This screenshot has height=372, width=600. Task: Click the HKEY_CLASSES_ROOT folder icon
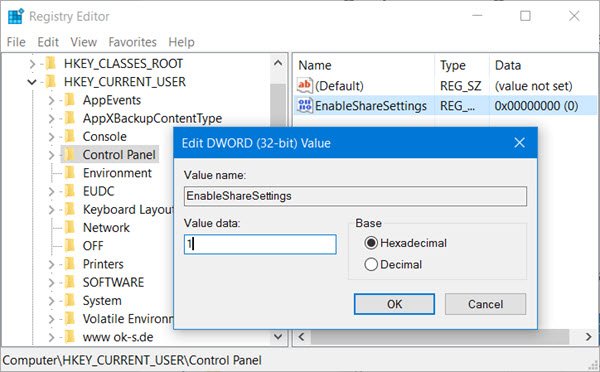pos(51,63)
